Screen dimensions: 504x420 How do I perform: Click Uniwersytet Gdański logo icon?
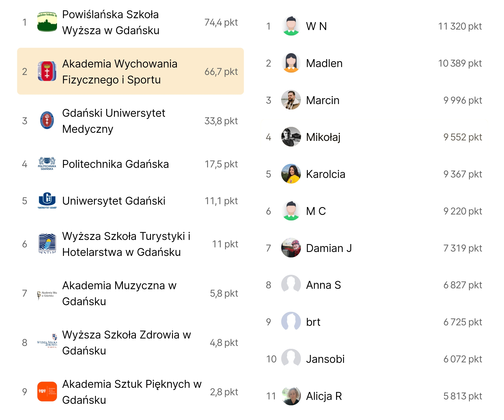coord(47,201)
